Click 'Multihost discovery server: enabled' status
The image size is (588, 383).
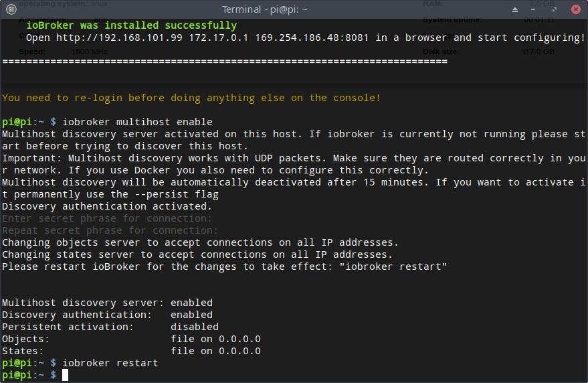coord(107,303)
